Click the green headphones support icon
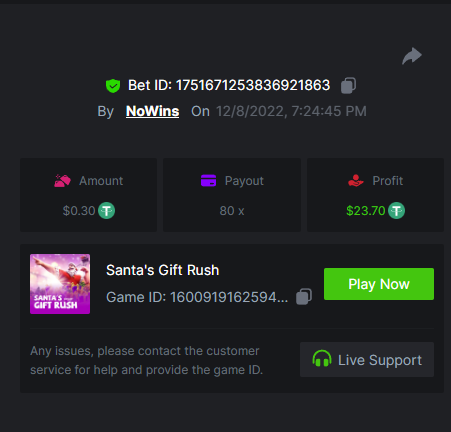 pos(322,359)
